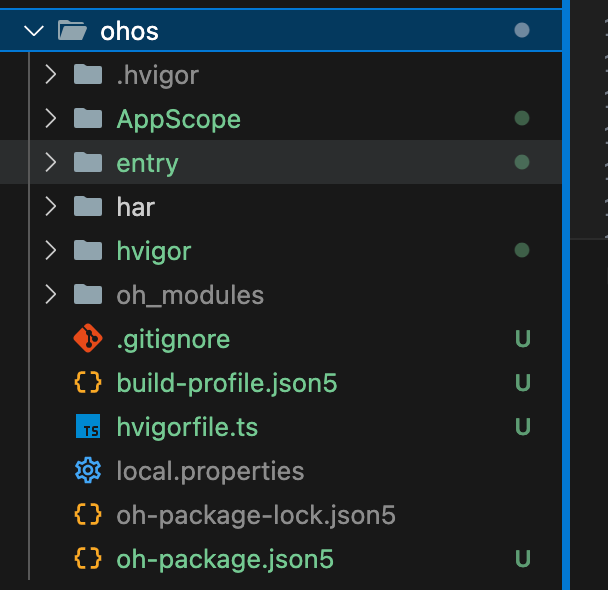Click the JSON braces icon for build-profile.json5
The height and width of the screenshot is (590, 608).
click(x=88, y=383)
